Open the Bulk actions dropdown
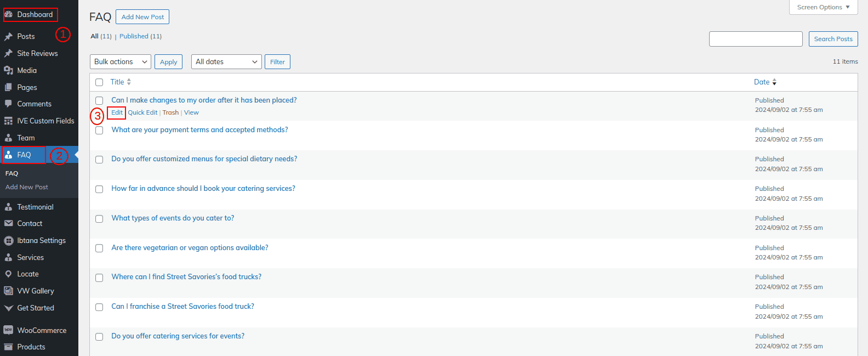This screenshot has width=868, height=356. (x=121, y=62)
